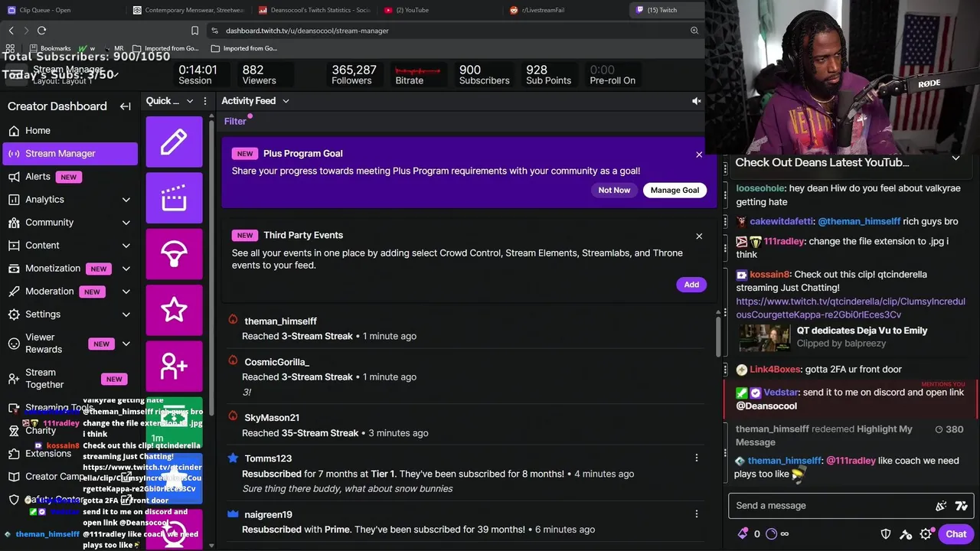Screen dimensions: 980x551
Task: Open the Activity Feed dropdown
Action: (x=286, y=101)
